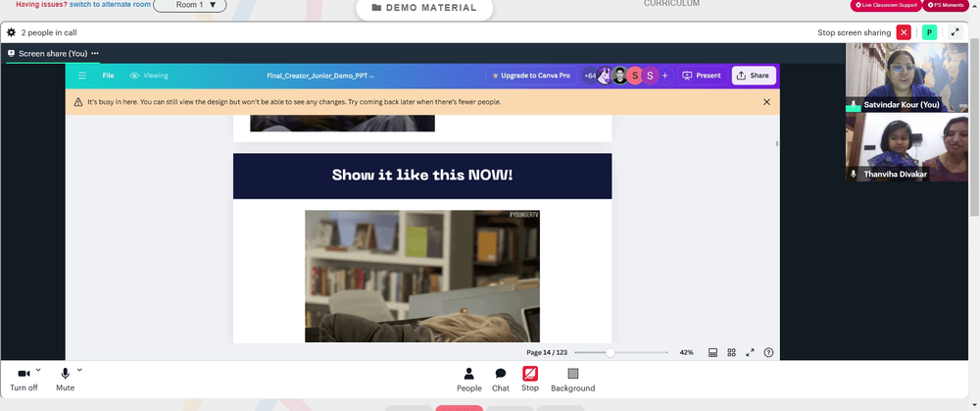980x411 pixels.
Task: Expand camera options chevron
Action: (x=38, y=370)
